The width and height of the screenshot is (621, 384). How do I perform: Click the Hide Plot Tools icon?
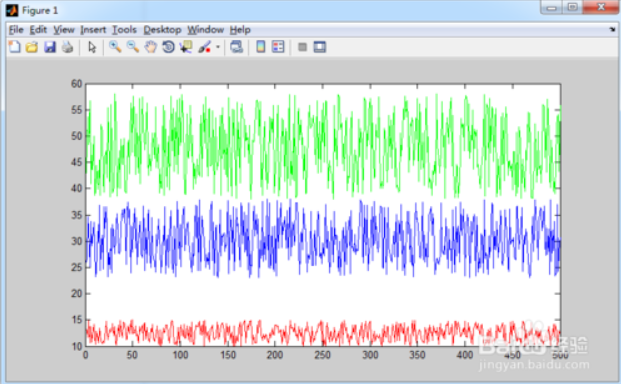coord(302,47)
